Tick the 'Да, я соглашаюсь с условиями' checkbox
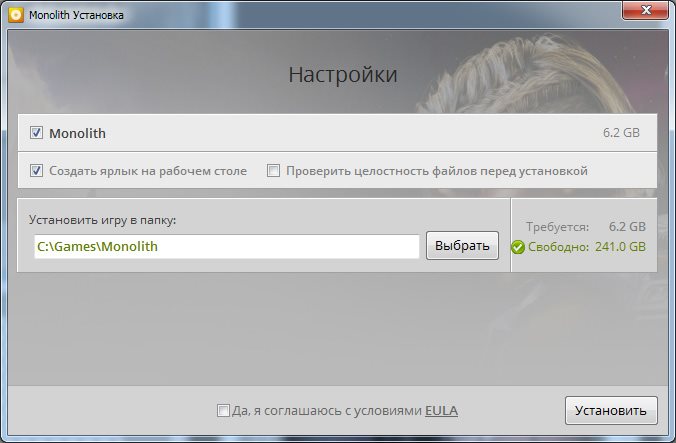Viewport: 676px width, 443px height. point(223,410)
